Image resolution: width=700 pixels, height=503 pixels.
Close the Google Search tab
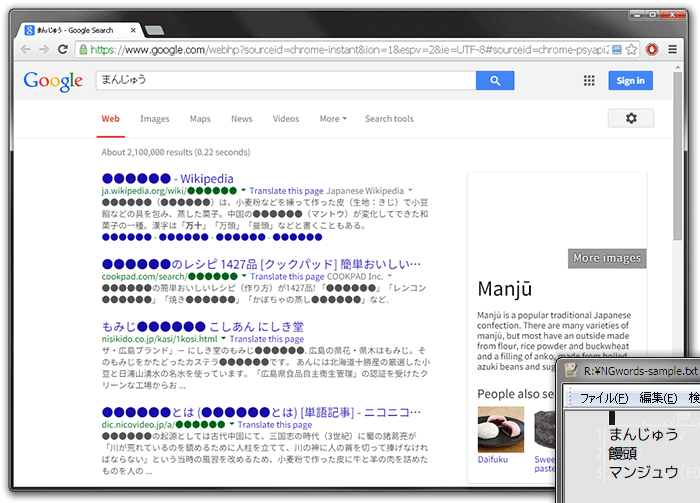click(133, 30)
